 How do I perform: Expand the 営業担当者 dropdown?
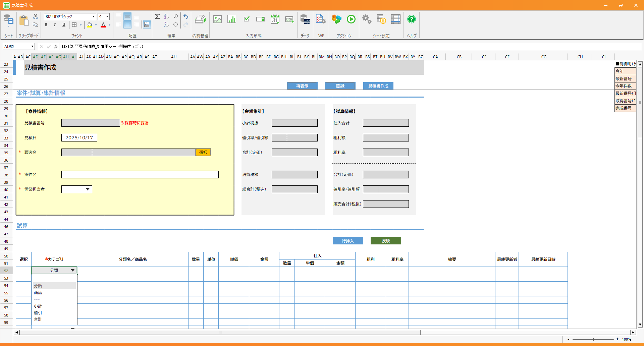(88, 189)
